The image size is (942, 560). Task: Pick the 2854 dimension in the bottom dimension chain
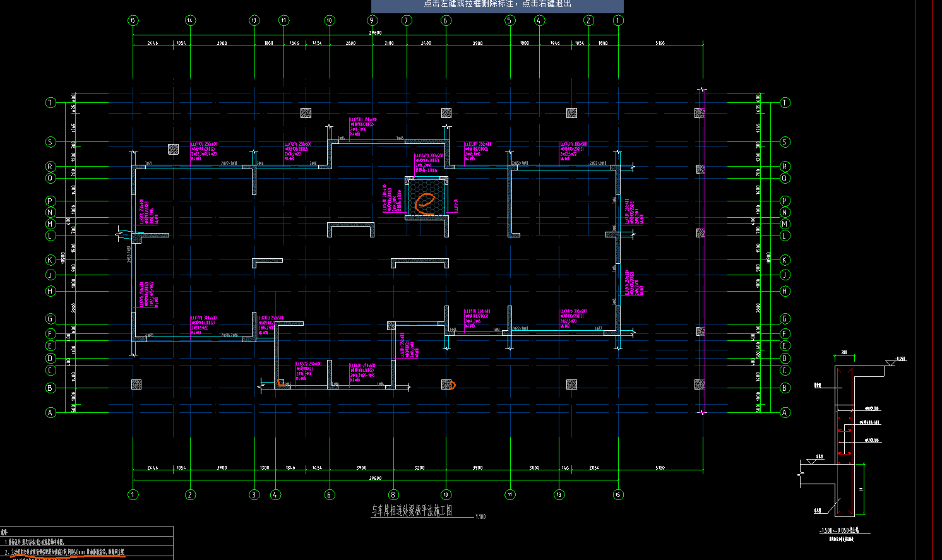click(x=593, y=468)
